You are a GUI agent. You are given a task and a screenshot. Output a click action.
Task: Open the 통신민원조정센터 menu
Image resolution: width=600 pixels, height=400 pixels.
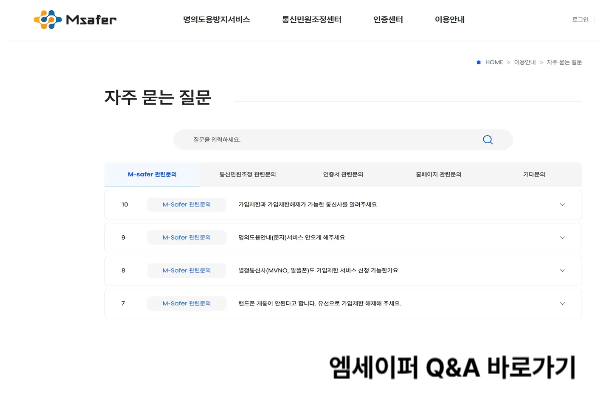311,19
